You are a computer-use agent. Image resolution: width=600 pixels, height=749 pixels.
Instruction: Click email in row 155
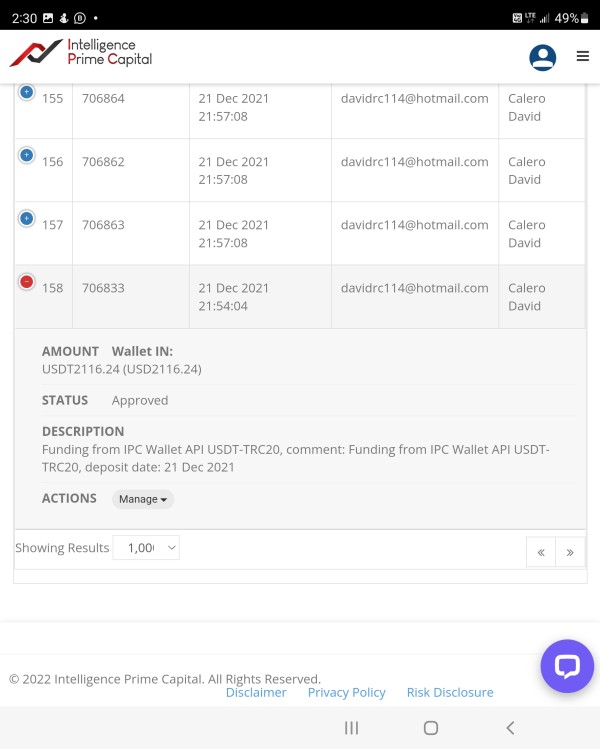click(414, 98)
